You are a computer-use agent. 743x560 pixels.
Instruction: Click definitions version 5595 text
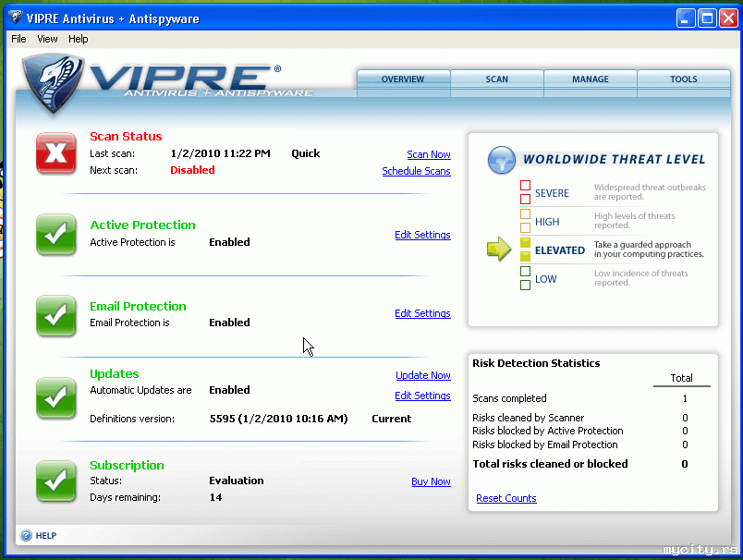[x=279, y=419]
